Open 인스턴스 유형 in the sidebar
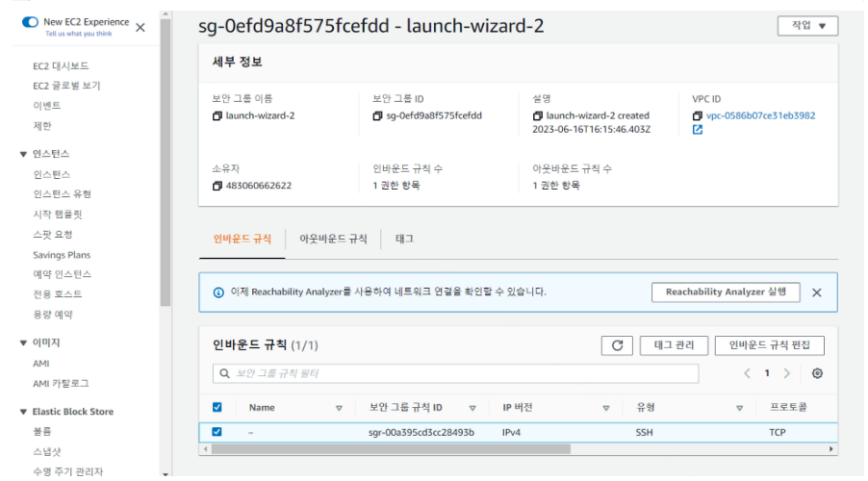This screenshot has width=868, height=481. click(x=62, y=194)
